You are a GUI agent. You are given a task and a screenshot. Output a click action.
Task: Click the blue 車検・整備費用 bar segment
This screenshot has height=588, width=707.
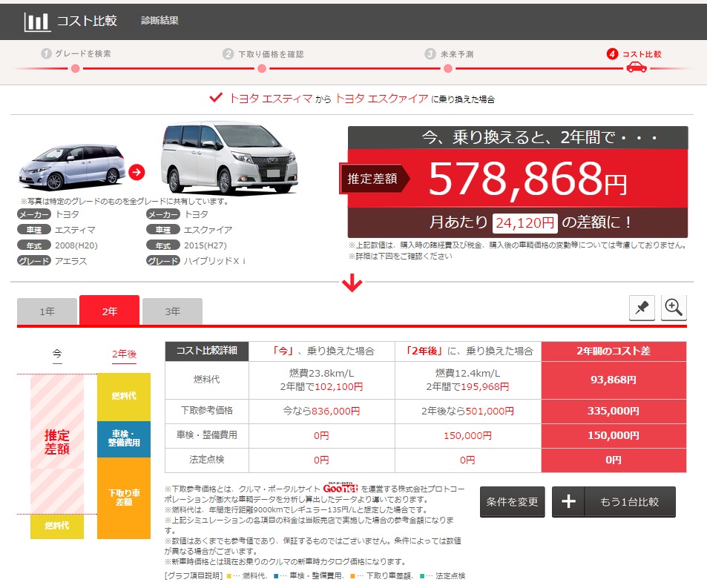[124, 439]
